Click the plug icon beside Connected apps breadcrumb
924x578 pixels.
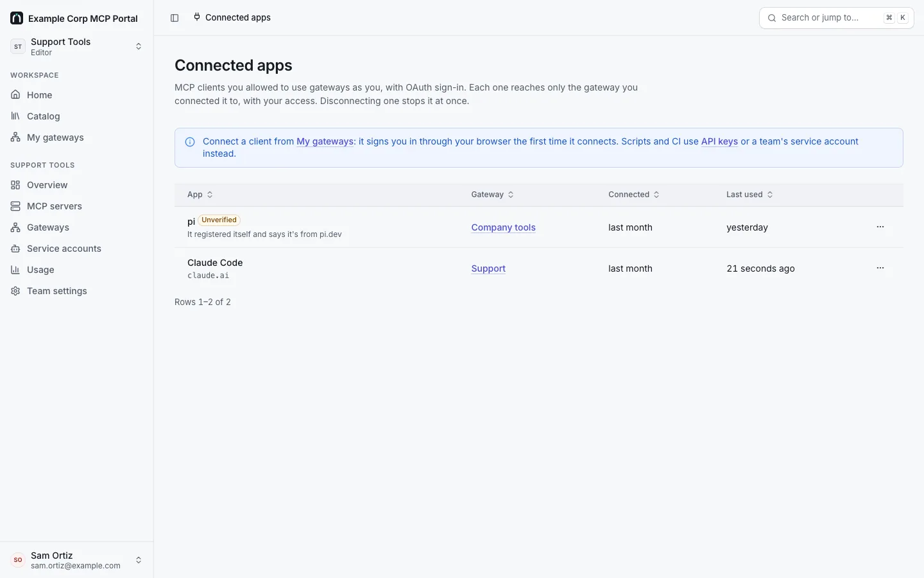click(x=197, y=17)
